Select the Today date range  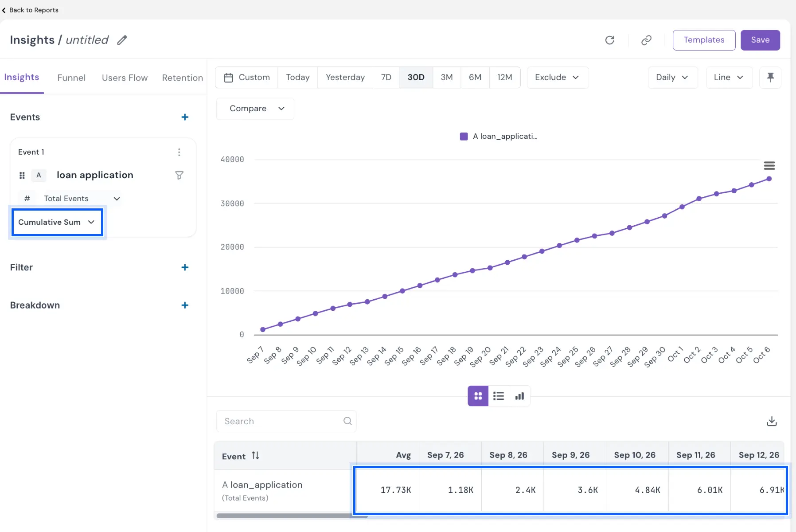[x=298, y=77]
